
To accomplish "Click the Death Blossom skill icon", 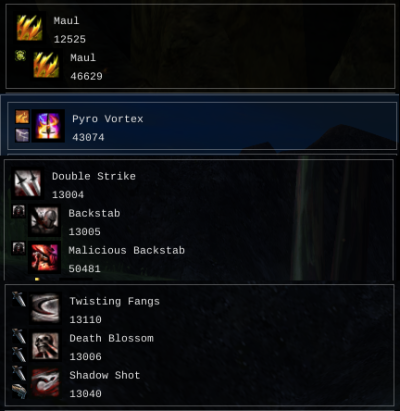I will pos(46,345).
